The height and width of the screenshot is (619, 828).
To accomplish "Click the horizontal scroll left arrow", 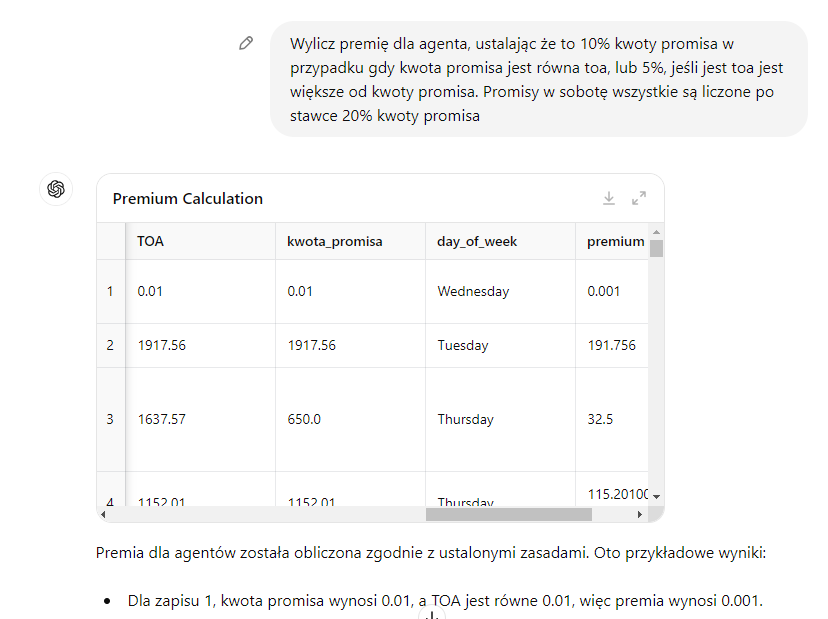I will coord(104,514).
